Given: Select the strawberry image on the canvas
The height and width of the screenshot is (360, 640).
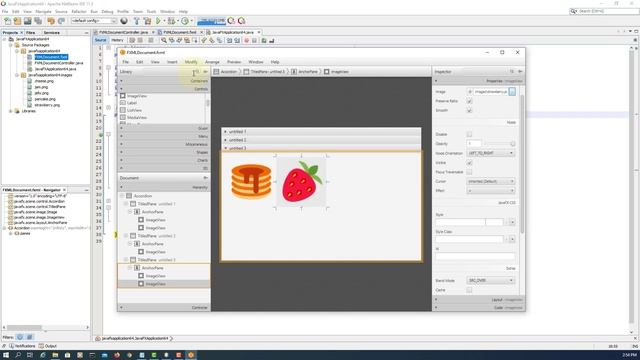Looking at the screenshot, I should coord(302,182).
